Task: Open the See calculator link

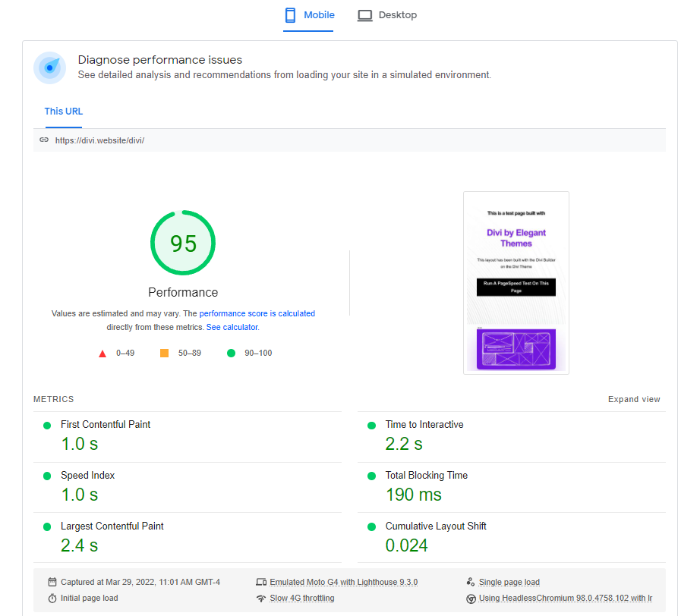Action: pyautogui.click(x=232, y=328)
